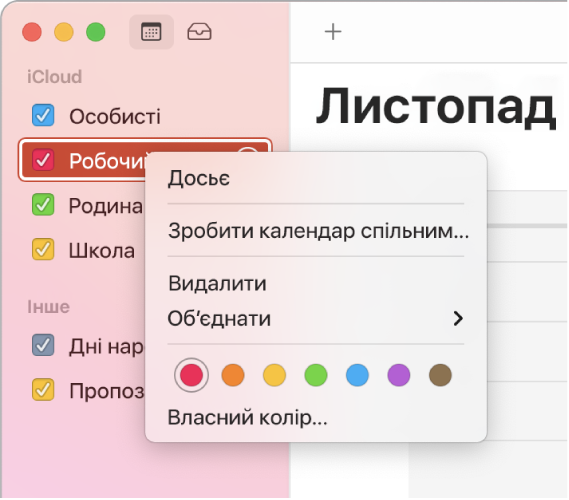569x500 pixels.
Task: Add a new event with plus icon
Action: [x=333, y=32]
